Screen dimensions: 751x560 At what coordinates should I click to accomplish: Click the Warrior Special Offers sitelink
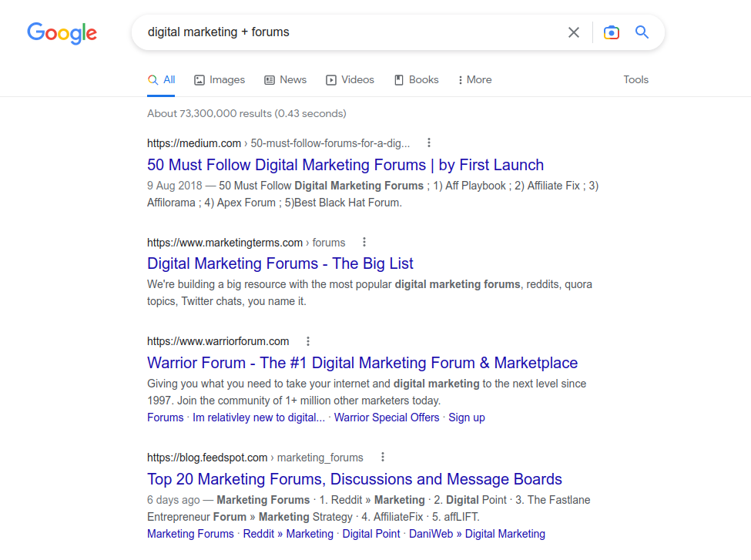(x=387, y=417)
